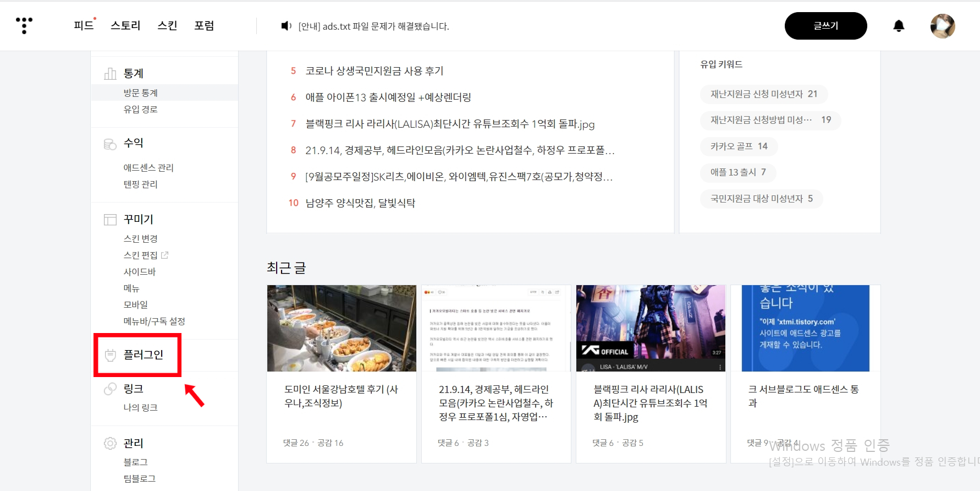Open 사이드바 settings

tap(140, 271)
